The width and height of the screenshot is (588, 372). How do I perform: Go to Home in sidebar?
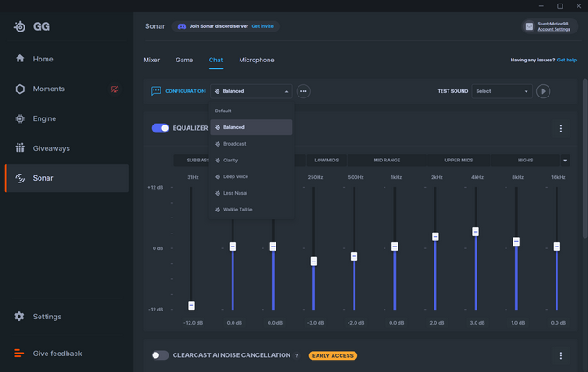pyautogui.click(x=67, y=59)
